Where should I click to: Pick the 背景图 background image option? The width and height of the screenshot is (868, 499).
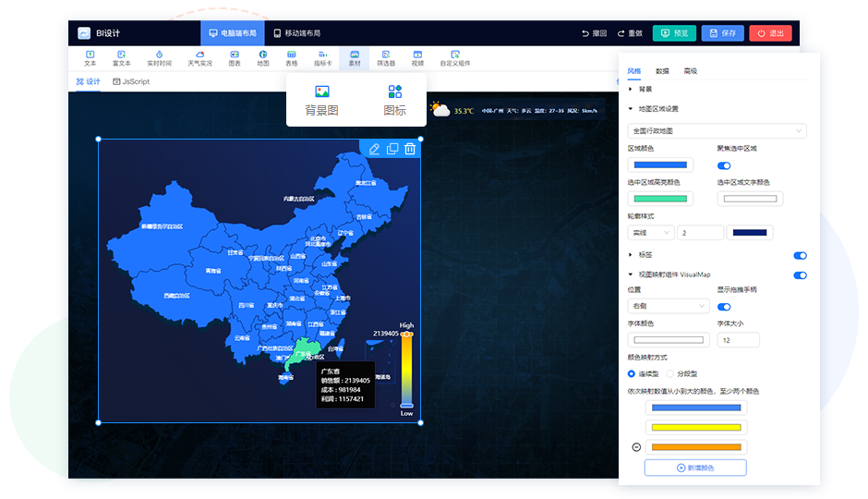point(321,100)
